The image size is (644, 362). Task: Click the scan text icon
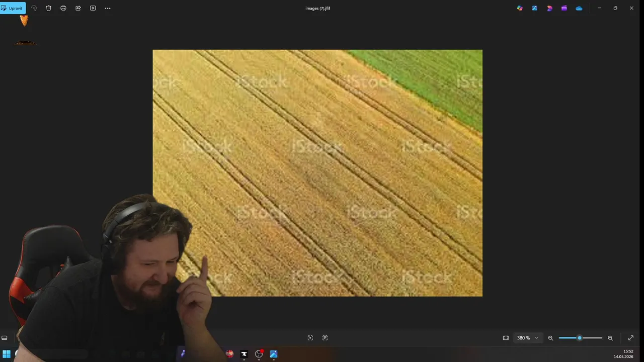[325, 338]
